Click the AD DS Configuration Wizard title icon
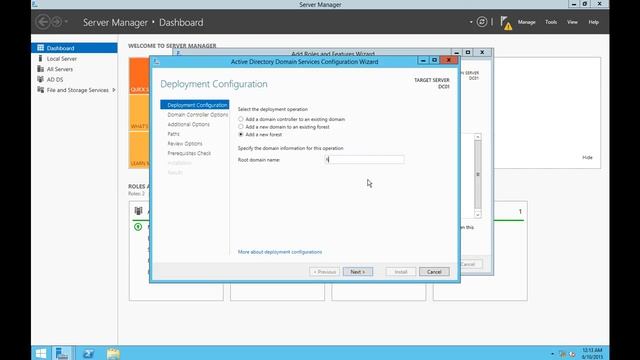The image size is (640, 360). [x=156, y=62]
